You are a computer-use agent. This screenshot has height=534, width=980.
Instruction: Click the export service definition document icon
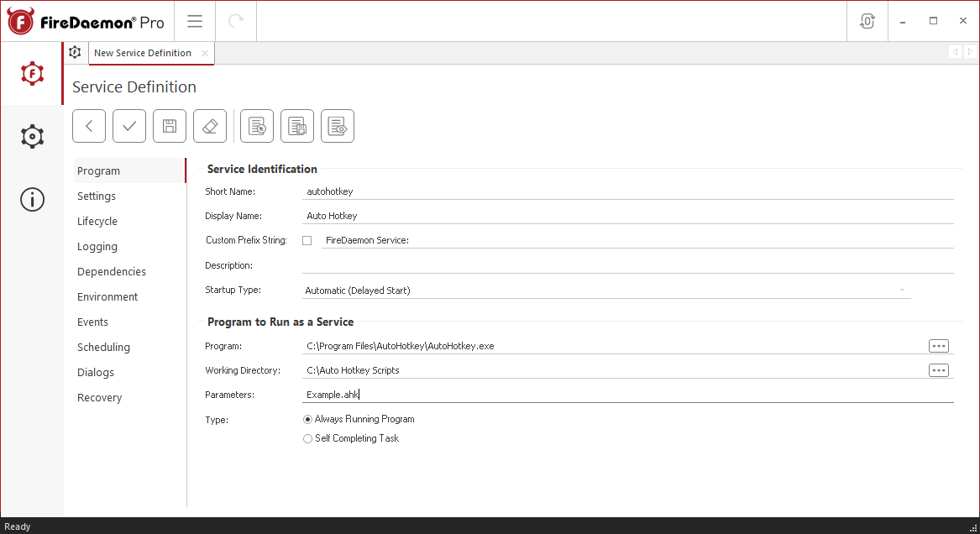297,126
